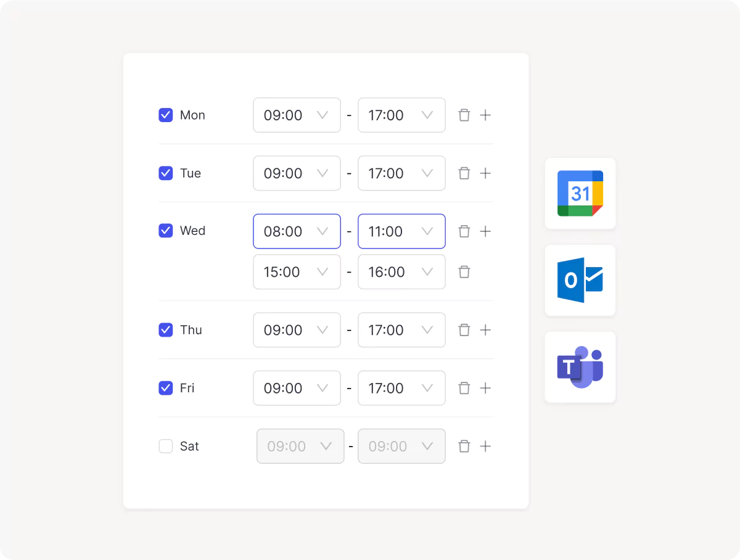Open Mon start time 09:00 dropdown
The height and width of the screenshot is (560, 740).
point(297,115)
